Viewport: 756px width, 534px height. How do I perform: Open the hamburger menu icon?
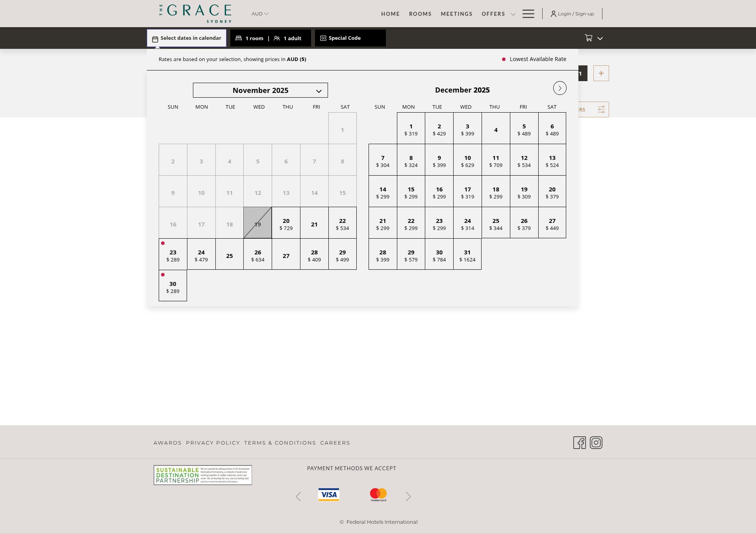[x=528, y=14]
